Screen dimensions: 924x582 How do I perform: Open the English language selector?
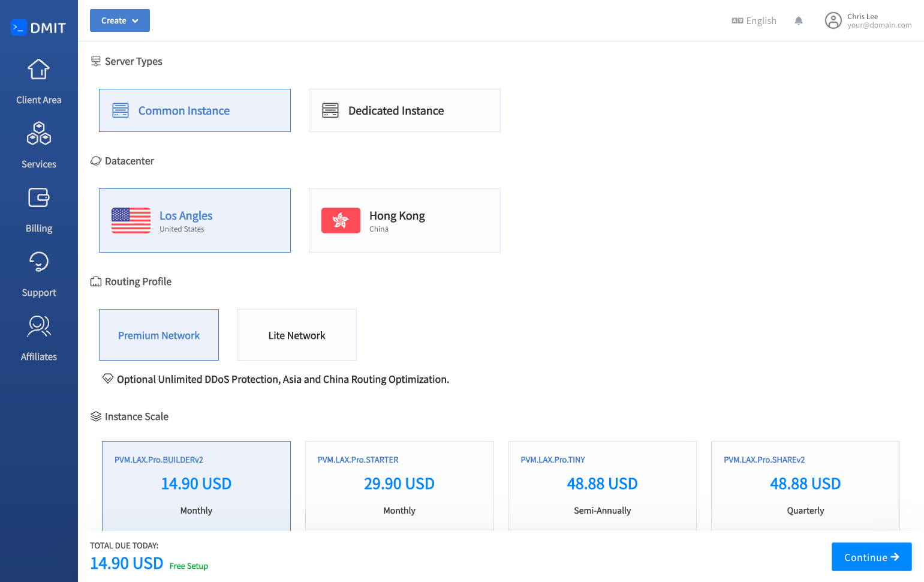[754, 21]
